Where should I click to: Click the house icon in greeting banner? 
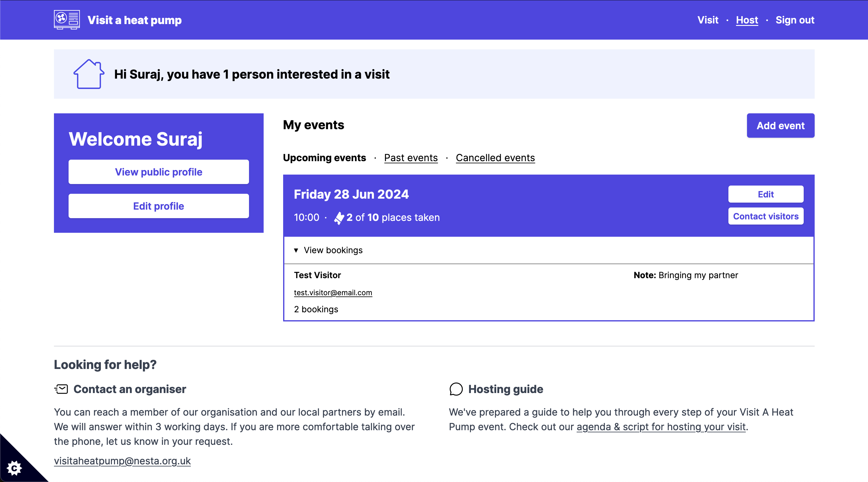(89, 74)
